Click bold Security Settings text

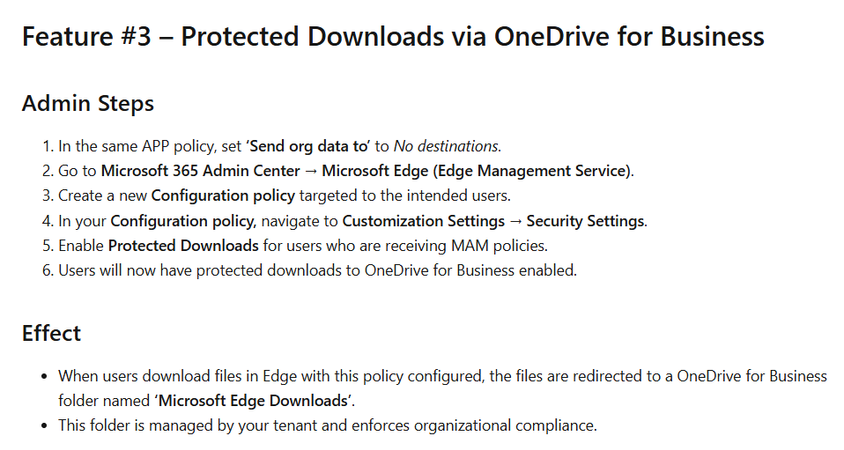[x=586, y=221]
